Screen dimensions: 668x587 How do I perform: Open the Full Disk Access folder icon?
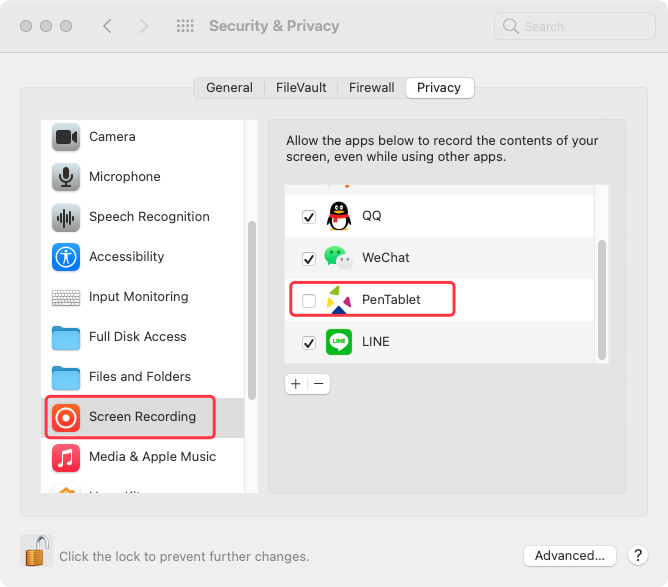[66, 337]
